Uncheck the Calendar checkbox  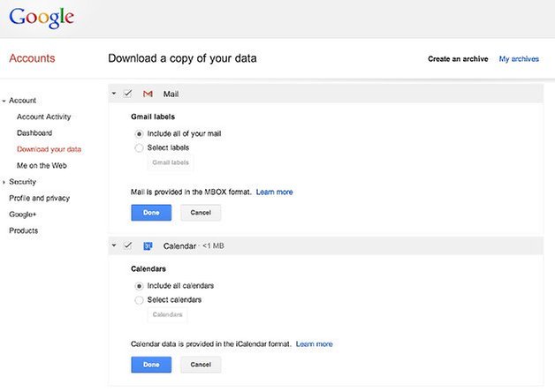[x=128, y=245]
